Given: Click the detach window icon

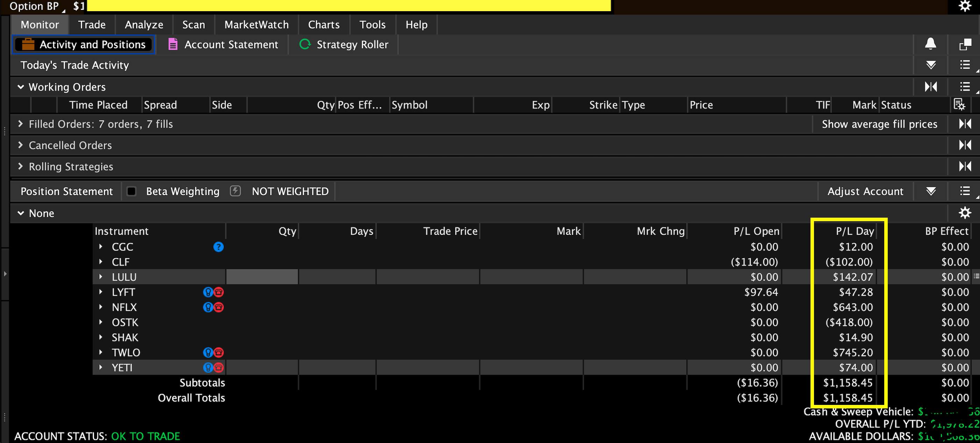Looking at the screenshot, I should [x=965, y=44].
